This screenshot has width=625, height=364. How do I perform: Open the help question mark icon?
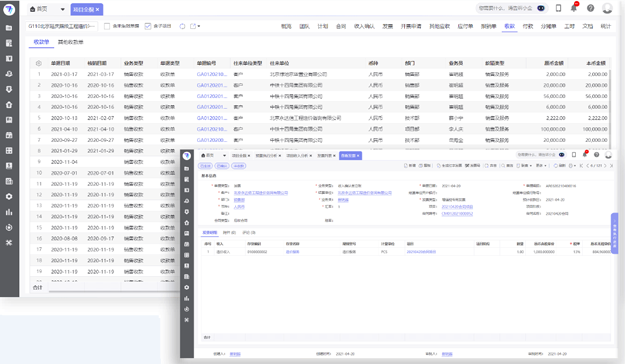(x=590, y=8)
